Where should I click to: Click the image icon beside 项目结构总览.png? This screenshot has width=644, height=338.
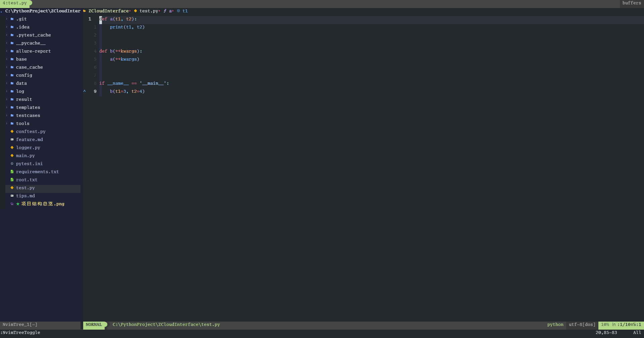pyautogui.click(x=12, y=204)
